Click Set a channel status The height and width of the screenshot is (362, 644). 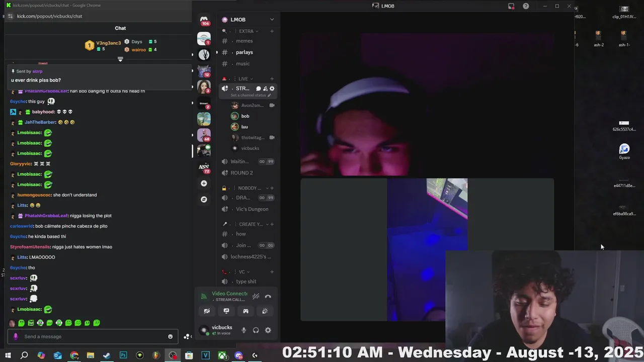click(250, 96)
